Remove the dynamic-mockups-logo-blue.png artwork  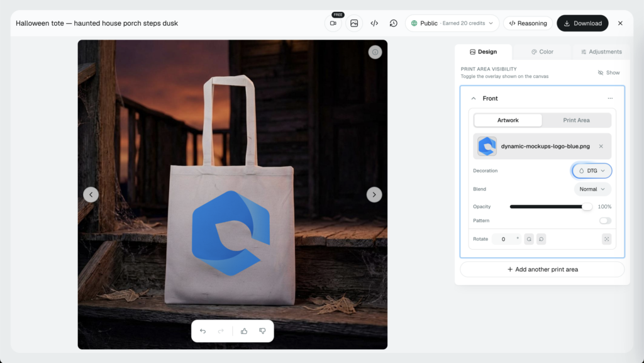point(601,146)
